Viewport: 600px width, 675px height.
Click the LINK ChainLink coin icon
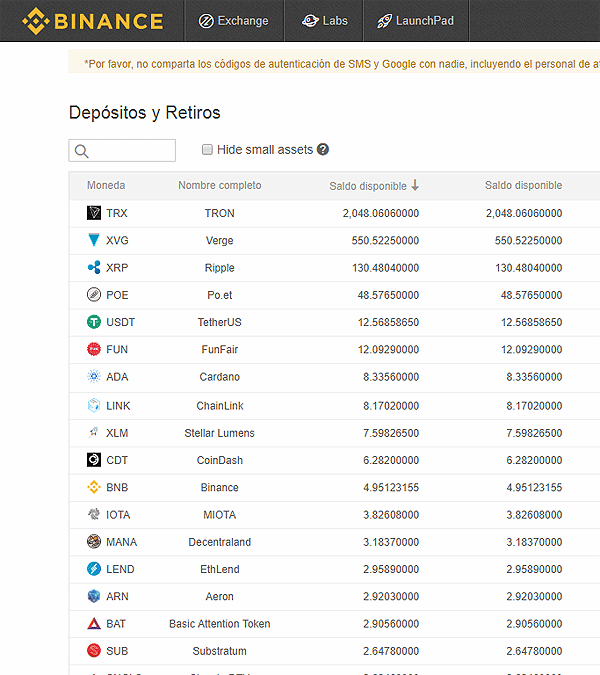[94, 405]
